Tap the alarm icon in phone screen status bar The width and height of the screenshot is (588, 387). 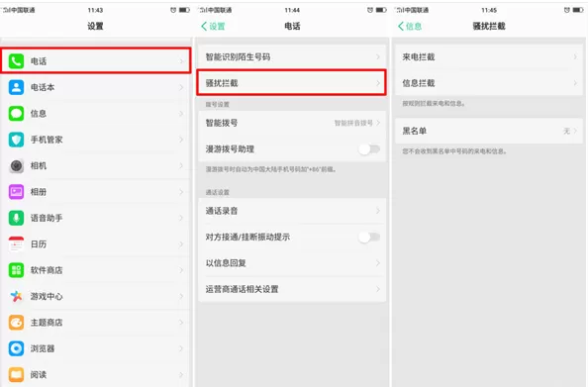point(370,10)
